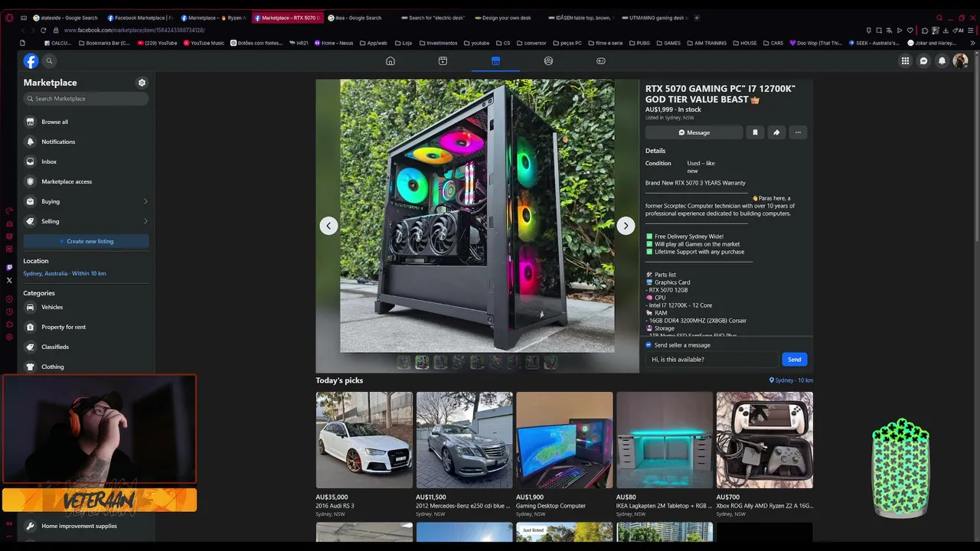Select the Marketplace storefront nav icon
The height and width of the screenshot is (551, 980).
[x=495, y=61]
